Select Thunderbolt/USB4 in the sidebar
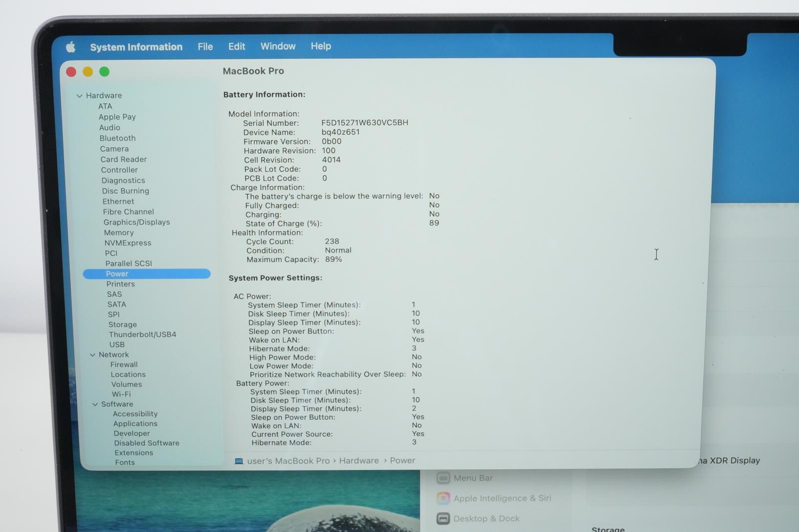This screenshot has height=532, width=799. click(x=142, y=334)
